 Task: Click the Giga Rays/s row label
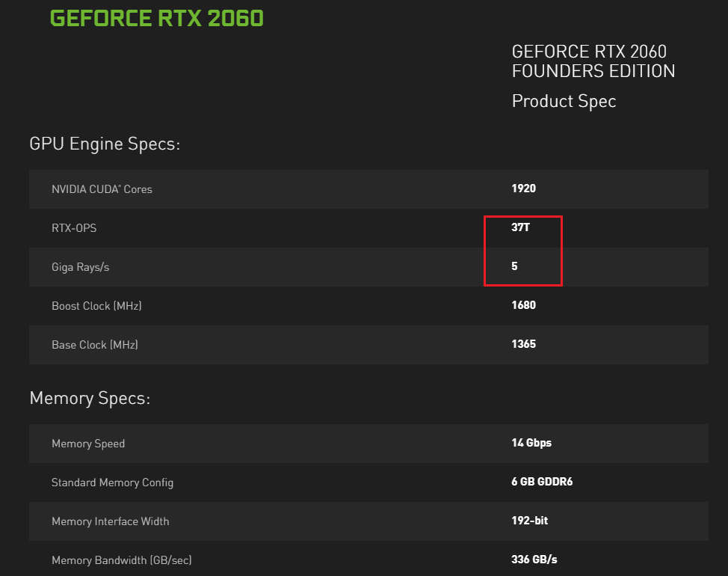pos(80,267)
